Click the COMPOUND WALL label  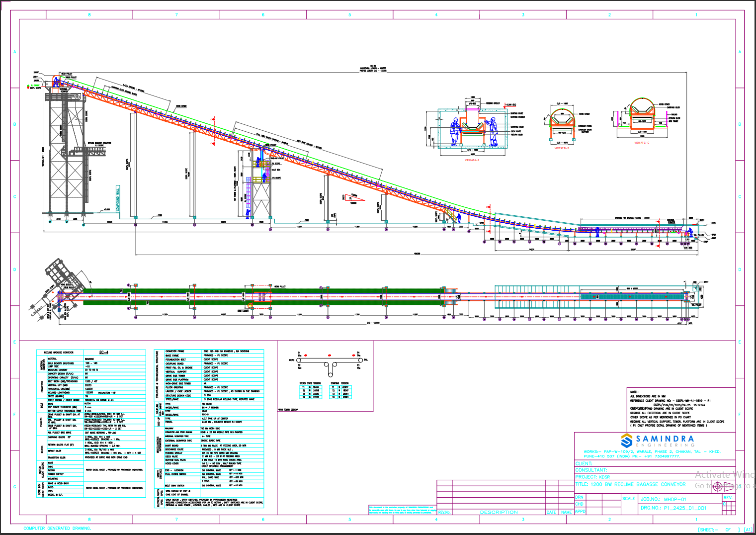point(118,198)
